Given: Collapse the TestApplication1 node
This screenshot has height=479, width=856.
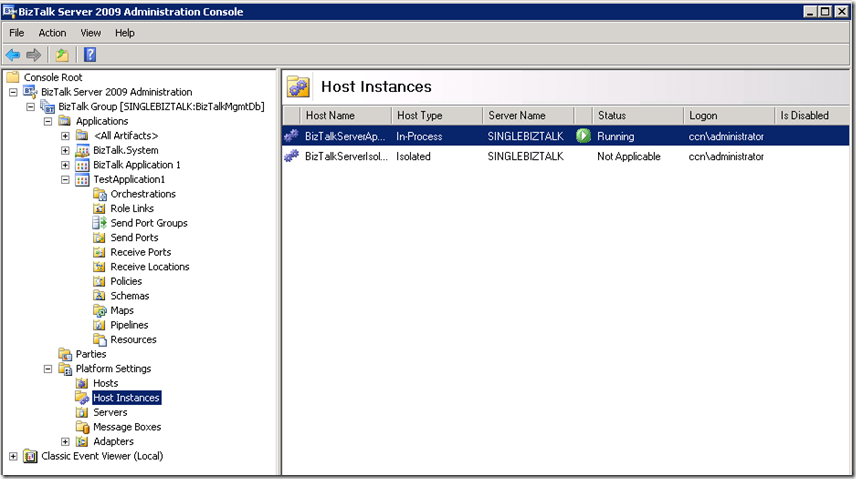Looking at the screenshot, I should 66,180.
